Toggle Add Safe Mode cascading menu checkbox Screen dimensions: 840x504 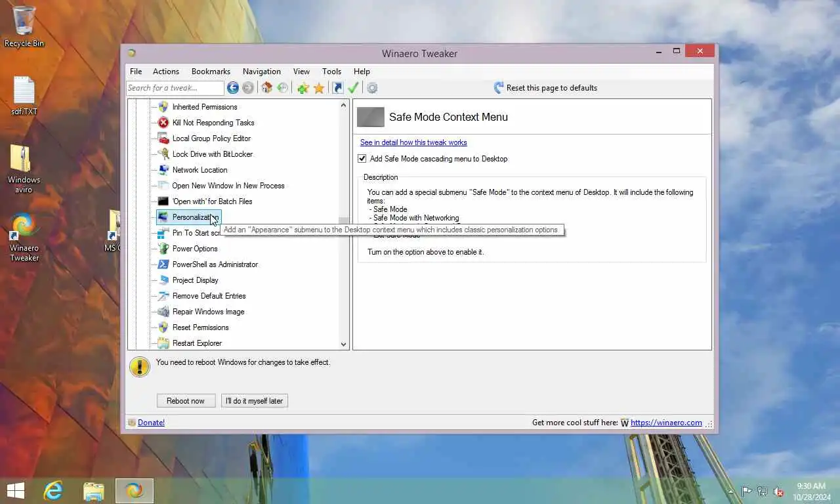362,159
